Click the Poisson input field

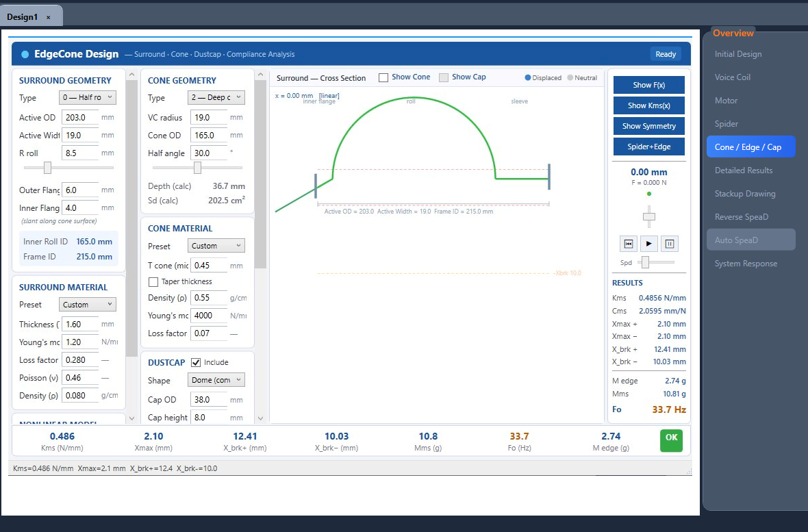pos(80,378)
